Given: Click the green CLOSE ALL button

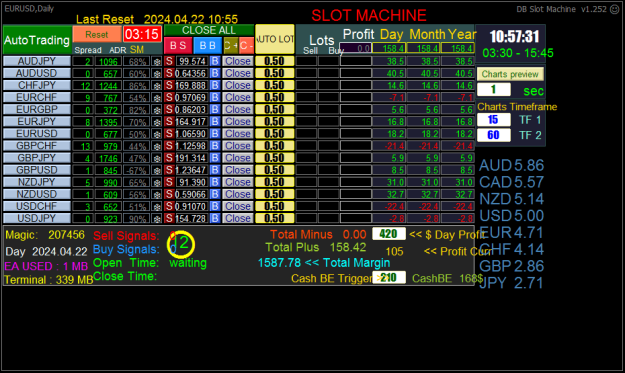Looking at the screenshot, I should [209, 30].
